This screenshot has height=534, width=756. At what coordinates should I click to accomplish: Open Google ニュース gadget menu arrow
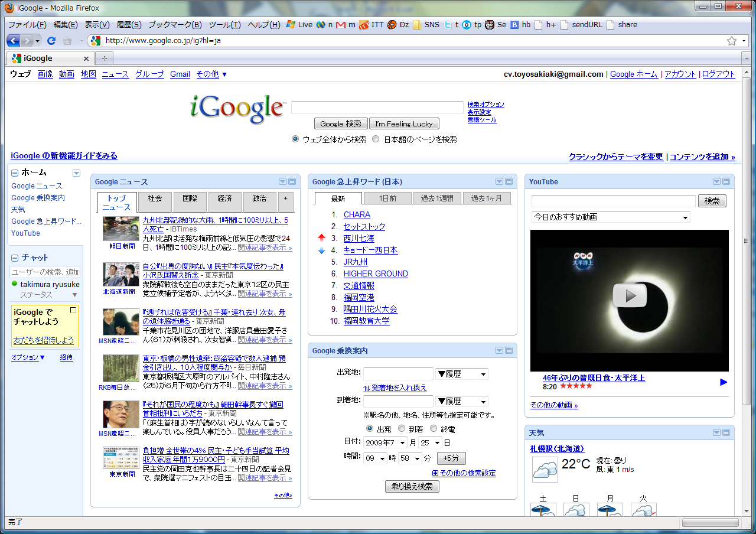point(282,182)
